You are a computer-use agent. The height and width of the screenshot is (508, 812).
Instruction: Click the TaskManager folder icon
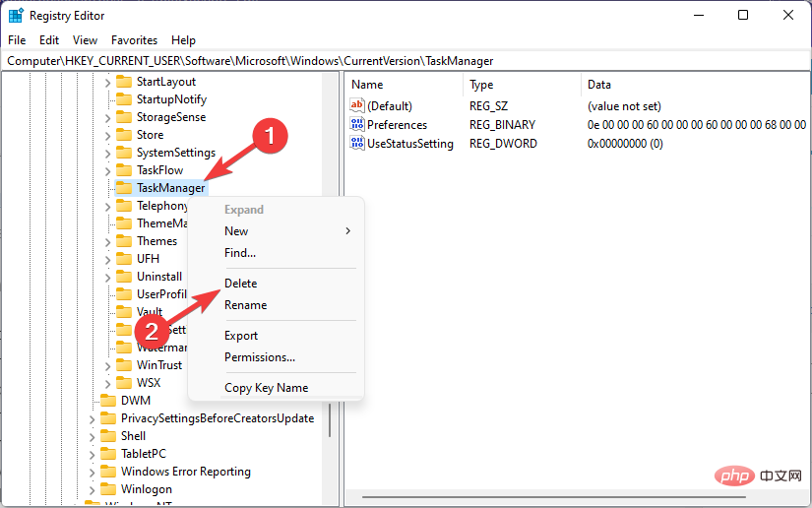pyautogui.click(x=124, y=187)
